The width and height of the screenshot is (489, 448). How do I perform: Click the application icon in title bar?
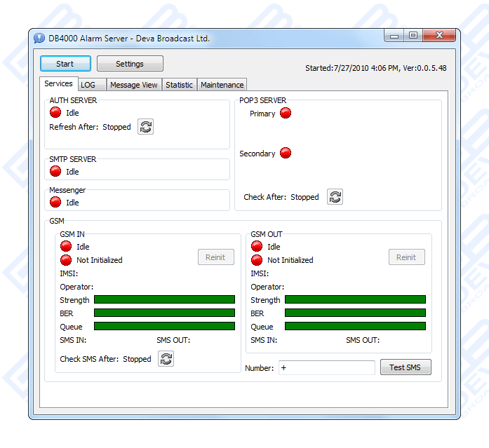click(x=39, y=38)
